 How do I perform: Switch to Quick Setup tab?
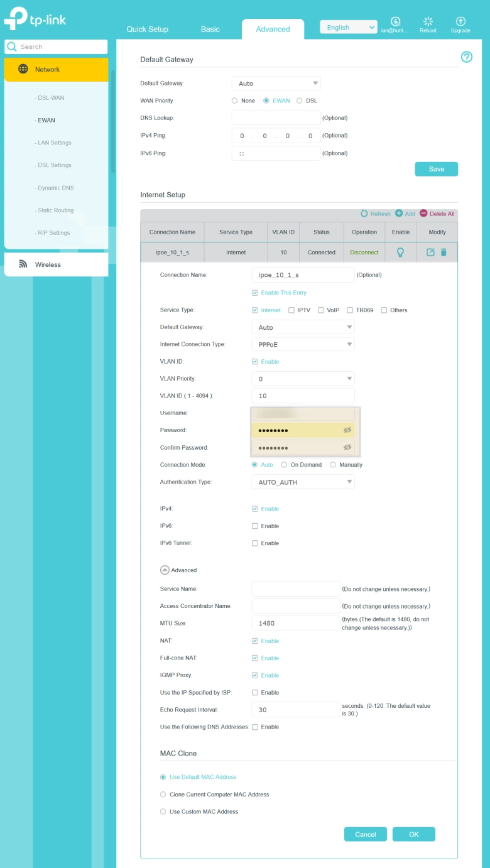pyautogui.click(x=147, y=29)
